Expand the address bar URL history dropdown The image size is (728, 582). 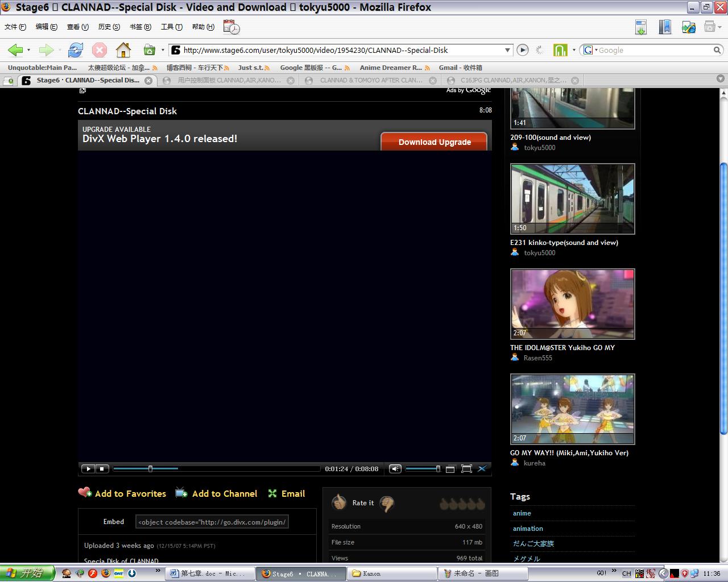[x=507, y=50]
